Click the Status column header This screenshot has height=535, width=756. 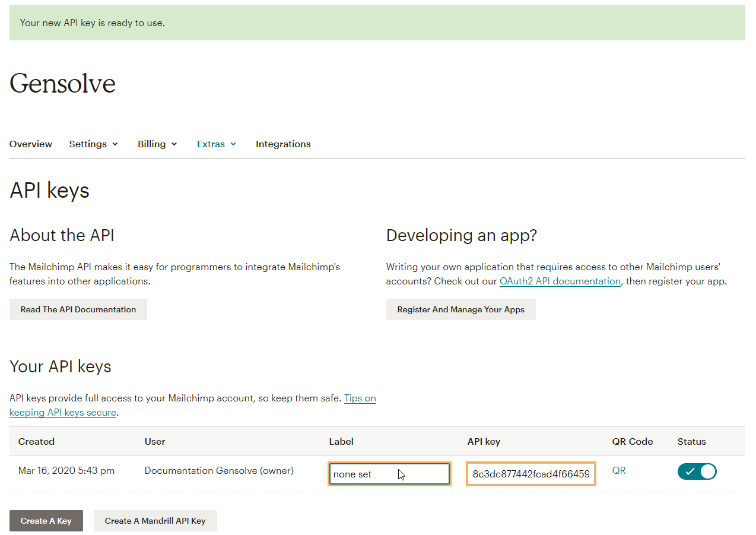point(691,441)
